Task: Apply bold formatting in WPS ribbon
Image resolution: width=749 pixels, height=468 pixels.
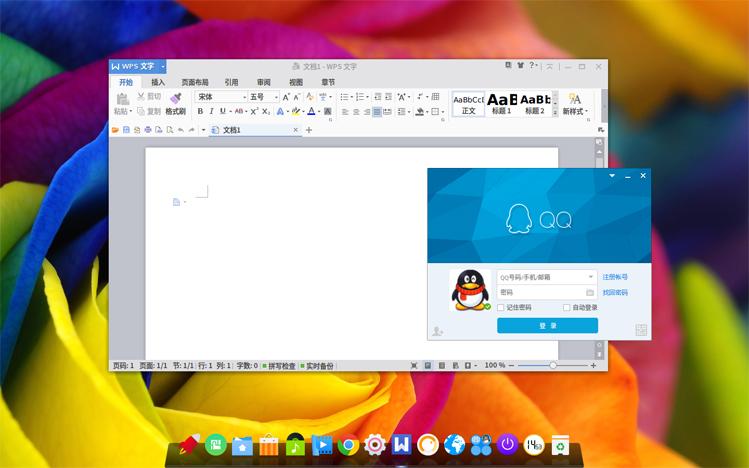Action: pyautogui.click(x=200, y=111)
